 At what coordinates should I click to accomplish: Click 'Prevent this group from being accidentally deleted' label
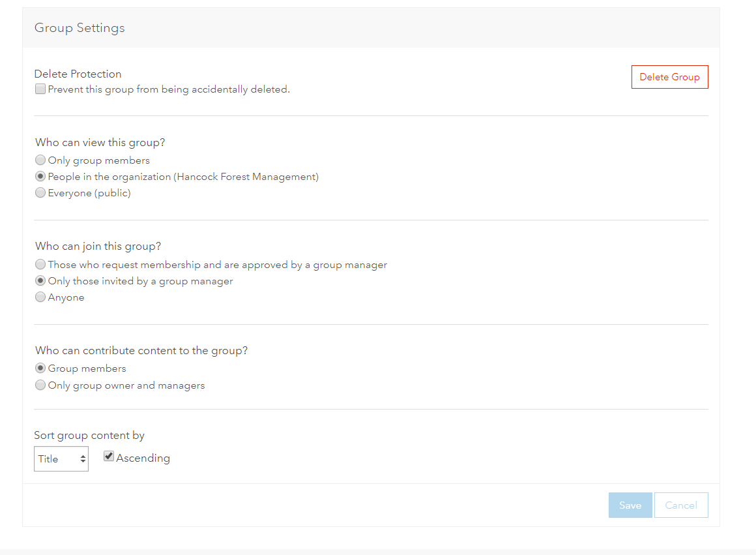tap(169, 89)
